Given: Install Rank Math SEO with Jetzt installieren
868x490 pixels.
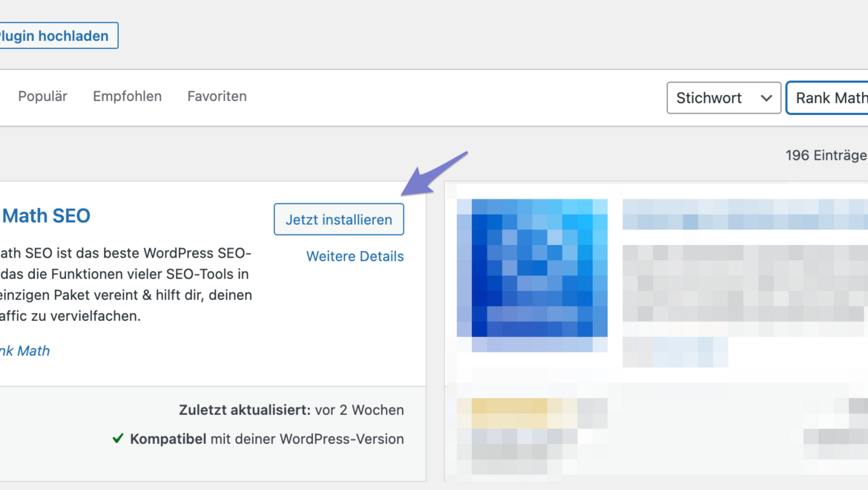Looking at the screenshot, I should click(x=339, y=219).
